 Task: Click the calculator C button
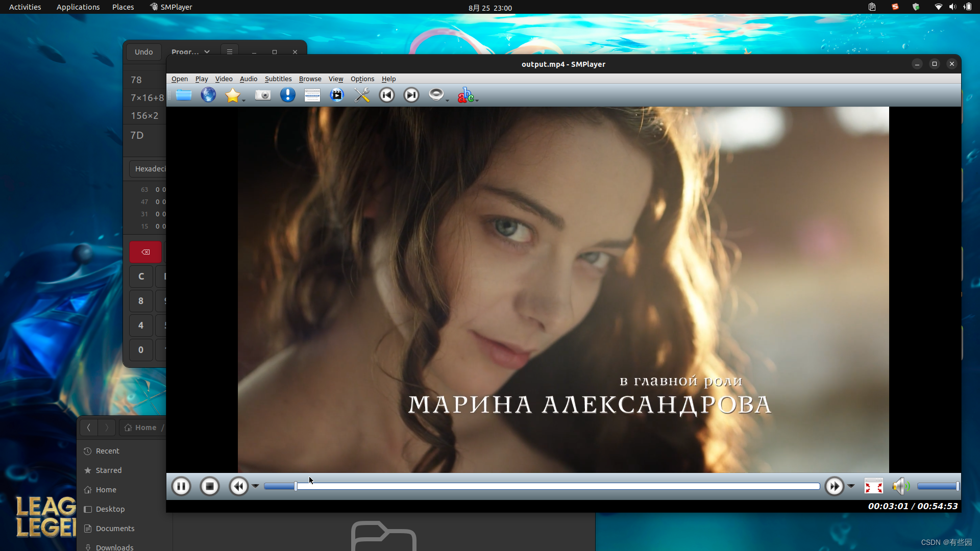click(141, 277)
